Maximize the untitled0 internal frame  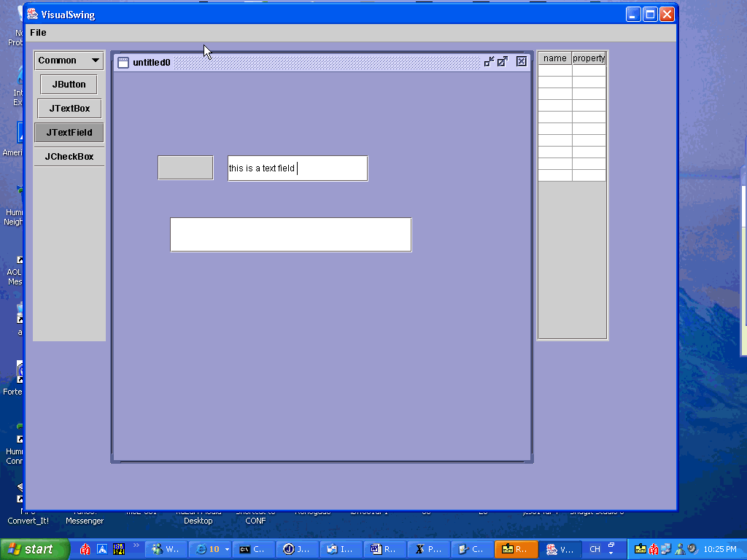pos(503,62)
